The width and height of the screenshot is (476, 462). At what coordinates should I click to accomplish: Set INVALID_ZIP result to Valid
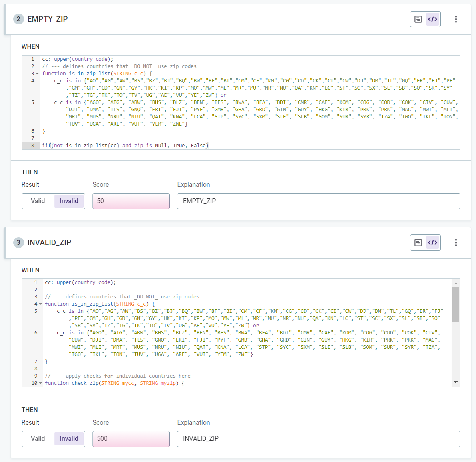[38, 438]
